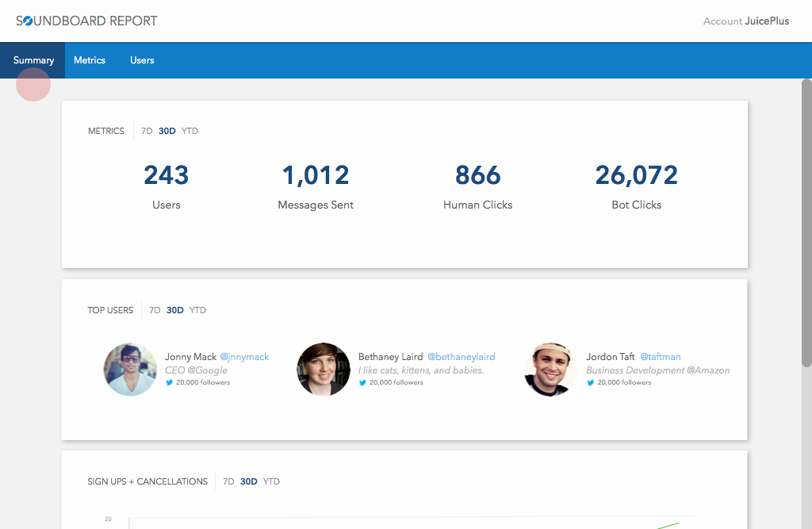The width and height of the screenshot is (812, 529).
Task: Open Jordon Taft's profile photo
Action: point(550,370)
